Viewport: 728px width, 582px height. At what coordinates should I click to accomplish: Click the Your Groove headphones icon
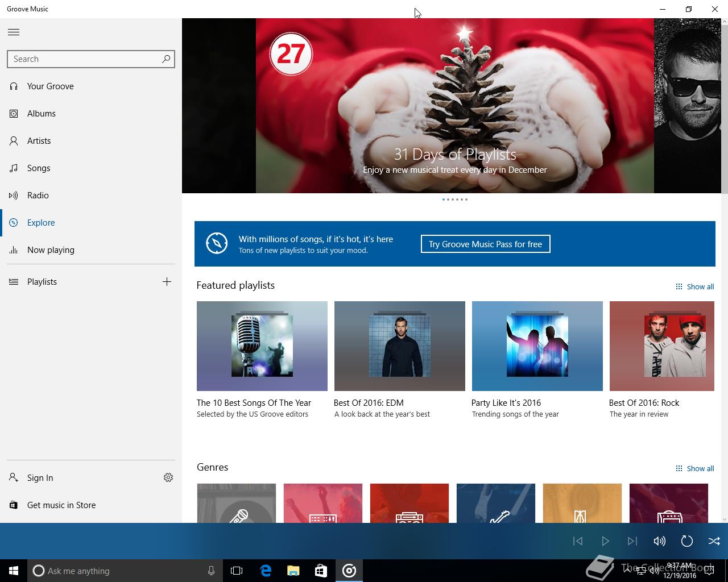tap(14, 86)
